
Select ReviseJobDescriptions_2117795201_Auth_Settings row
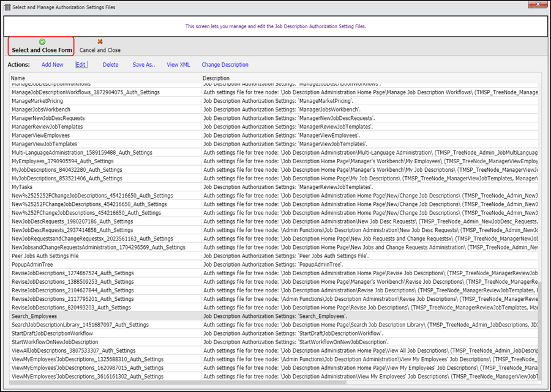click(274, 298)
